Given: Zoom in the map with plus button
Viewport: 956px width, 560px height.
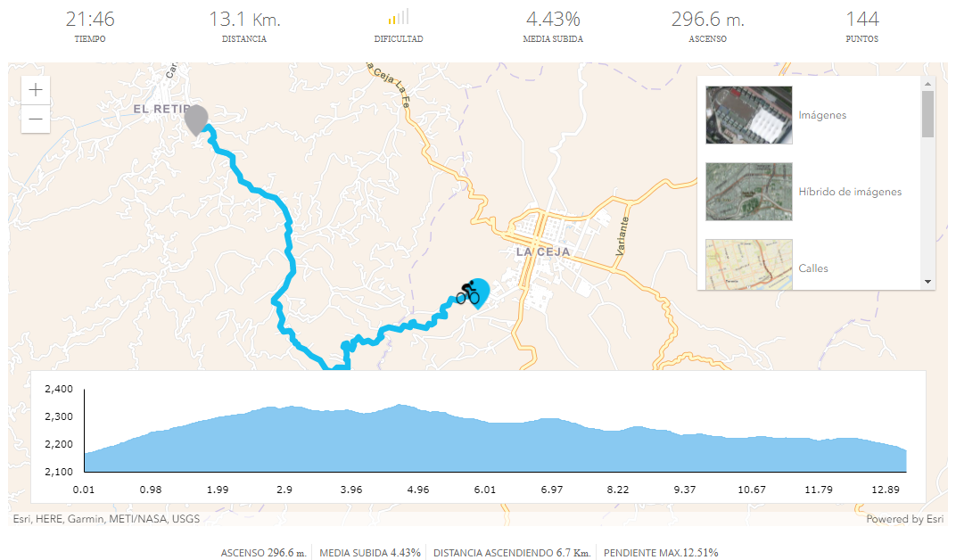Looking at the screenshot, I should click(36, 90).
